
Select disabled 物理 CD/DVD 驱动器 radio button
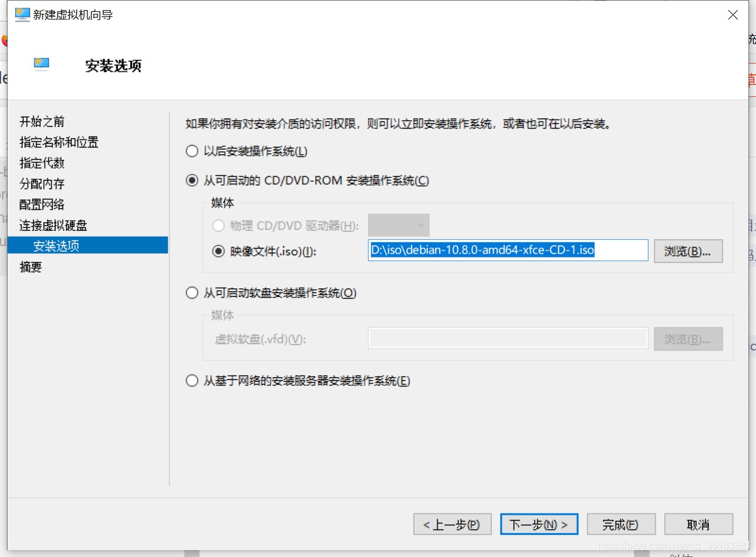219,225
